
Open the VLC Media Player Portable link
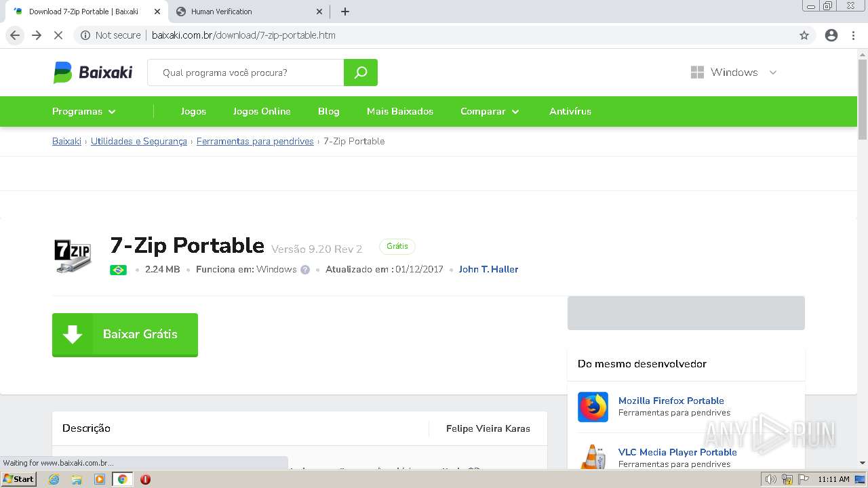(x=677, y=452)
